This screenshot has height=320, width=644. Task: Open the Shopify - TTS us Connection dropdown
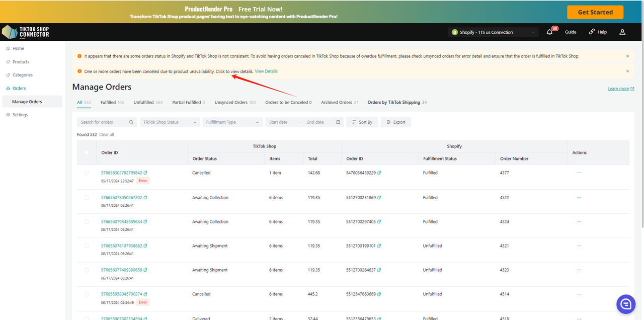click(494, 32)
